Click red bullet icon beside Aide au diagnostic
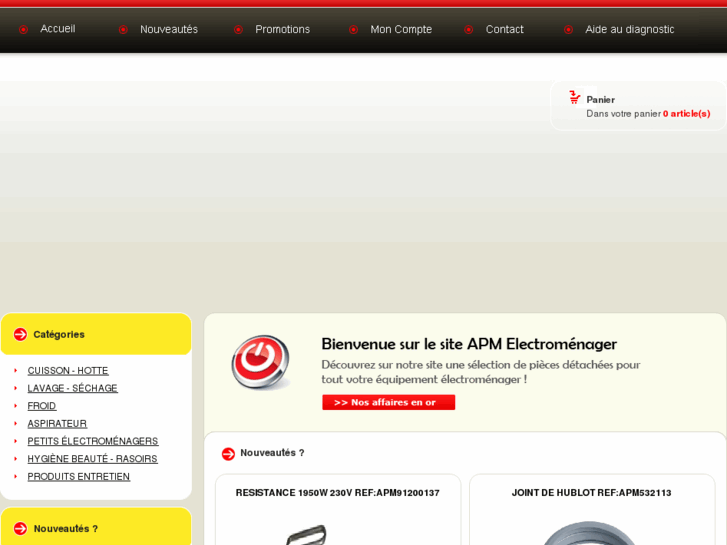 click(x=568, y=30)
